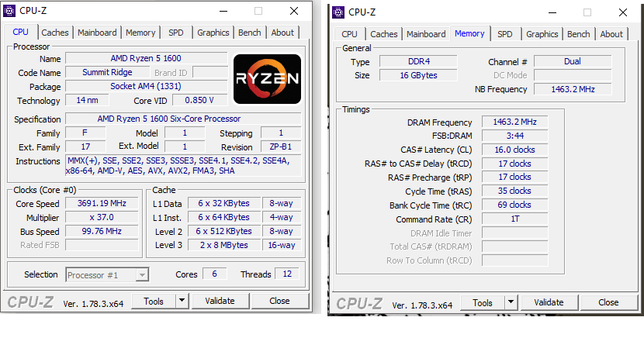The height and width of the screenshot is (362, 644).
Task: Click the processor name 'AMD Ryzen 5 1600'
Action: [x=146, y=58]
